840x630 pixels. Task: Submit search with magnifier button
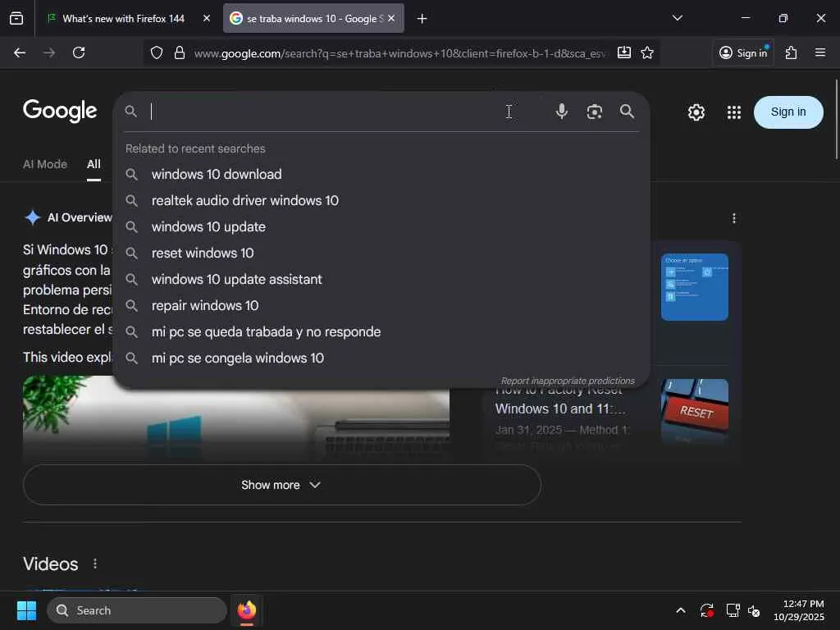click(627, 112)
